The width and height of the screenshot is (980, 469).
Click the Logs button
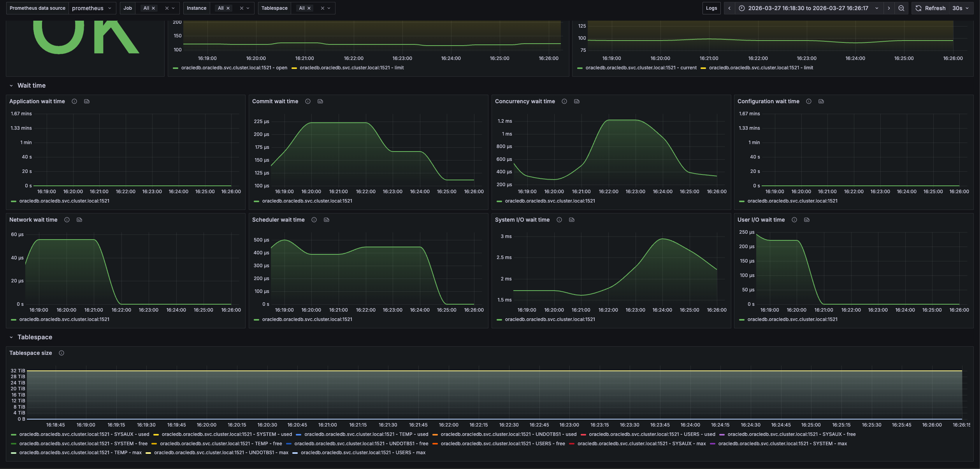coord(711,8)
